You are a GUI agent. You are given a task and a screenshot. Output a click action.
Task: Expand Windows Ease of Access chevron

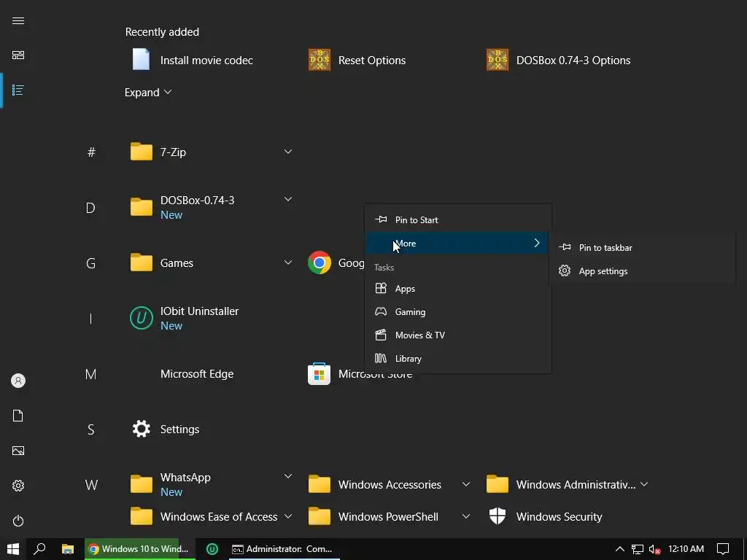click(287, 516)
